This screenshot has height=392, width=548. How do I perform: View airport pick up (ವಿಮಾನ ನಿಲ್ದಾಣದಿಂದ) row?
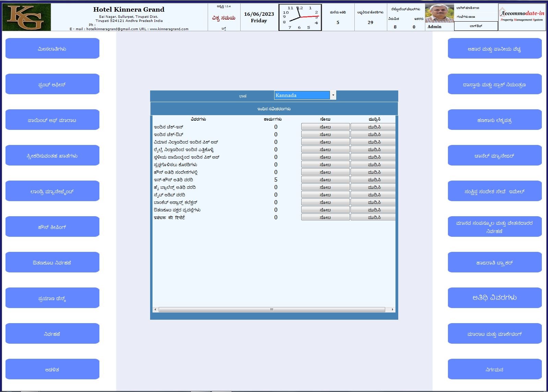coord(325,142)
